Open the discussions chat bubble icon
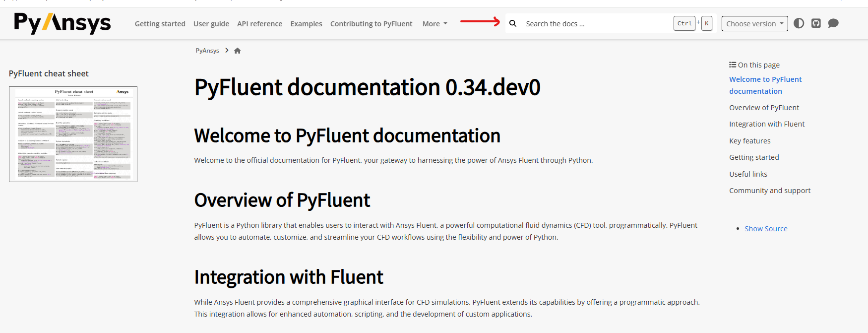Screen dimensions: 868x333 (833, 23)
